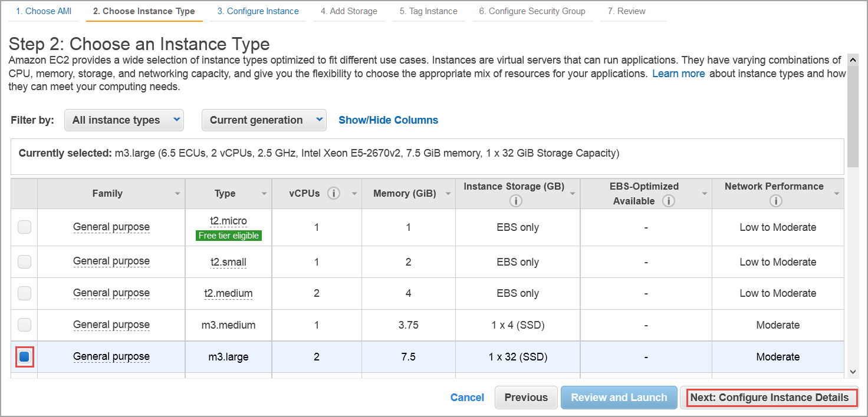Click the Instance Storage info icon
Image resolution: width=868 pixels, height=417 pixels.
515,201
